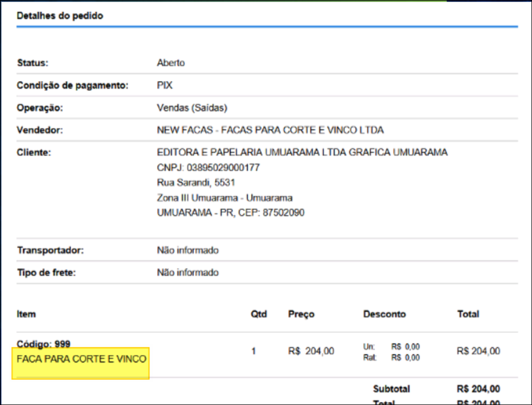Screen dimensions: 532x405
Task: Click the line with CEP 87502090
Action: coord(230,213)
